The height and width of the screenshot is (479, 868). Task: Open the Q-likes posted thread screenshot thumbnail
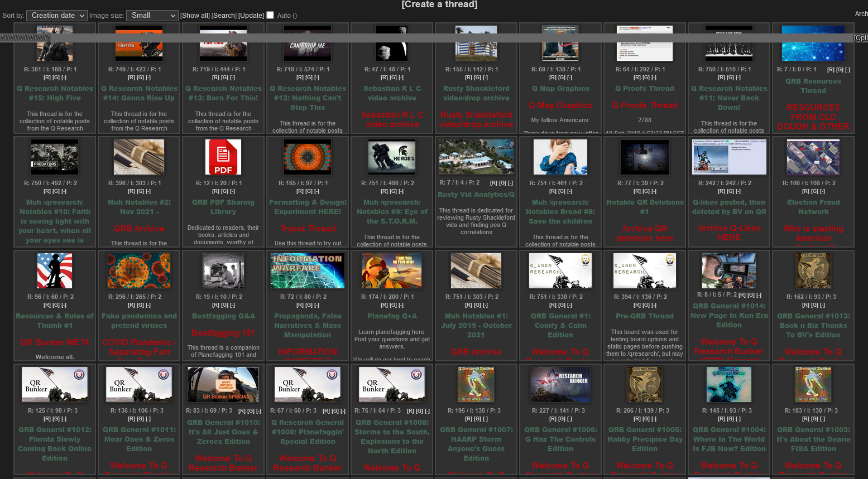(729, 157)
